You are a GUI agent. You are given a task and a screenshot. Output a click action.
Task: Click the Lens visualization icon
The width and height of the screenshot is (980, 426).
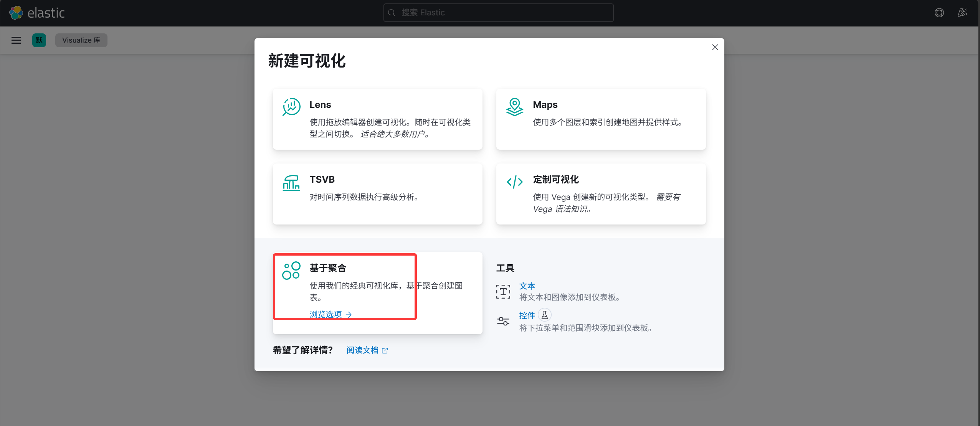coord(291,107)
